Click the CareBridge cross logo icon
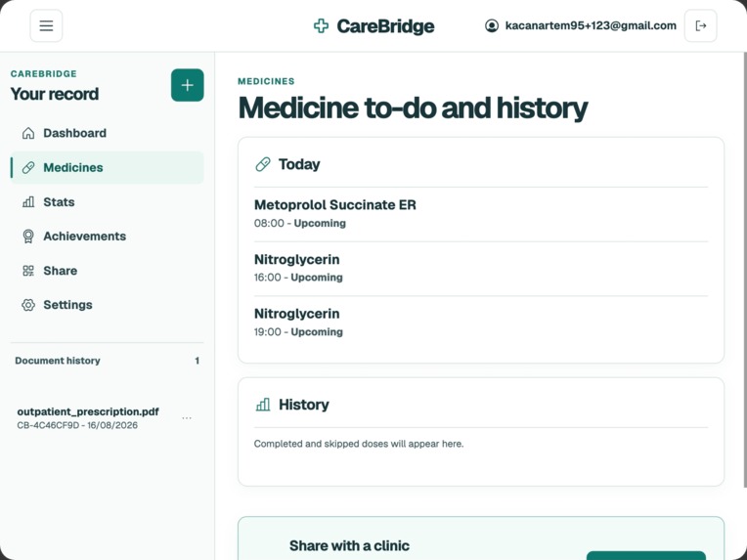Screen dimensions: 747x560 [321, 25]
